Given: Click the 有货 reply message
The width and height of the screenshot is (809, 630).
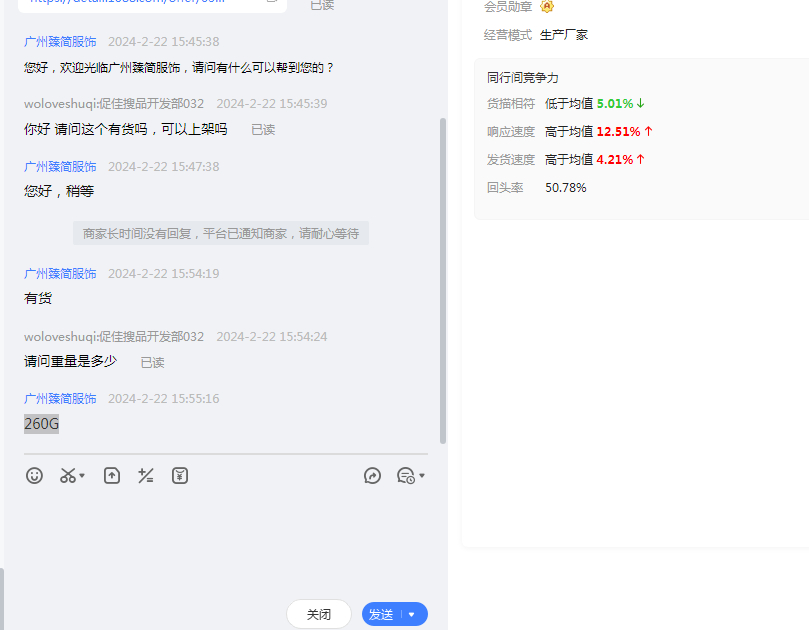Looking at the screenshot, I should click(38, 298).
